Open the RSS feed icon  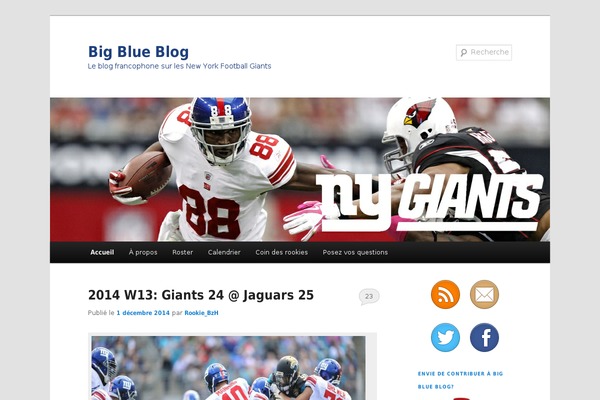click(445, 294)
